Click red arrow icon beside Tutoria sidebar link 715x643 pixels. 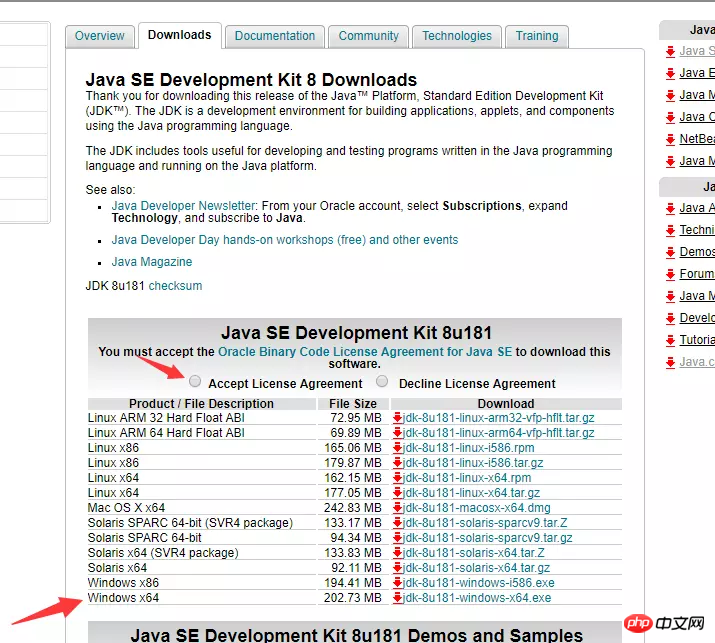pos(670,341)
